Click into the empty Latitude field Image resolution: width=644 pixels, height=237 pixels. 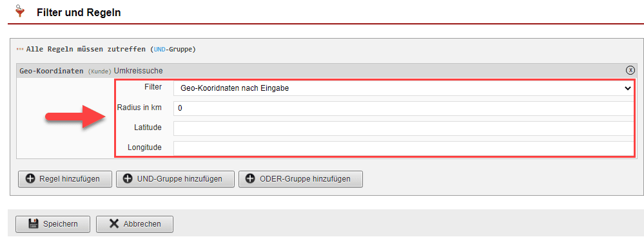[x=404, y=128]
